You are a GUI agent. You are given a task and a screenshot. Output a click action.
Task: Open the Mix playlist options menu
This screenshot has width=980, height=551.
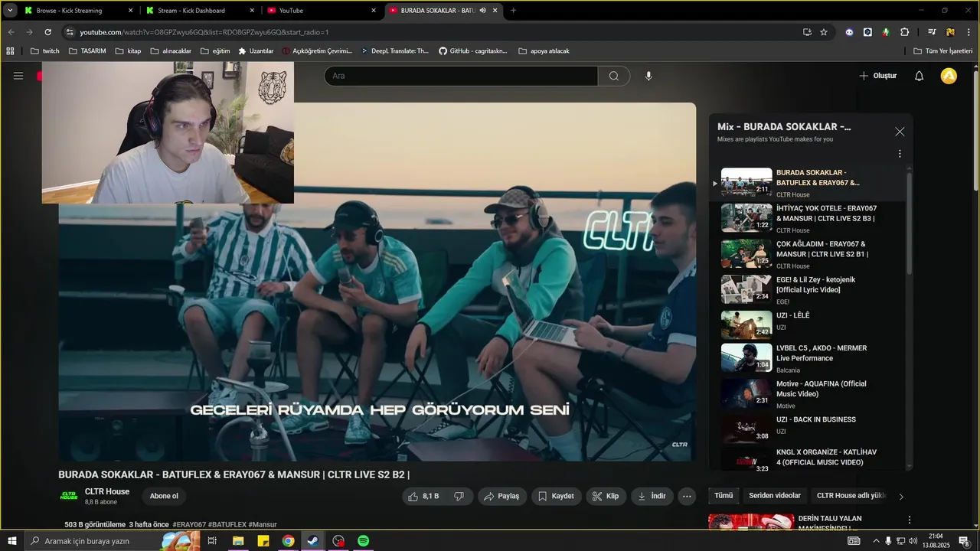(x=900, y=154)
